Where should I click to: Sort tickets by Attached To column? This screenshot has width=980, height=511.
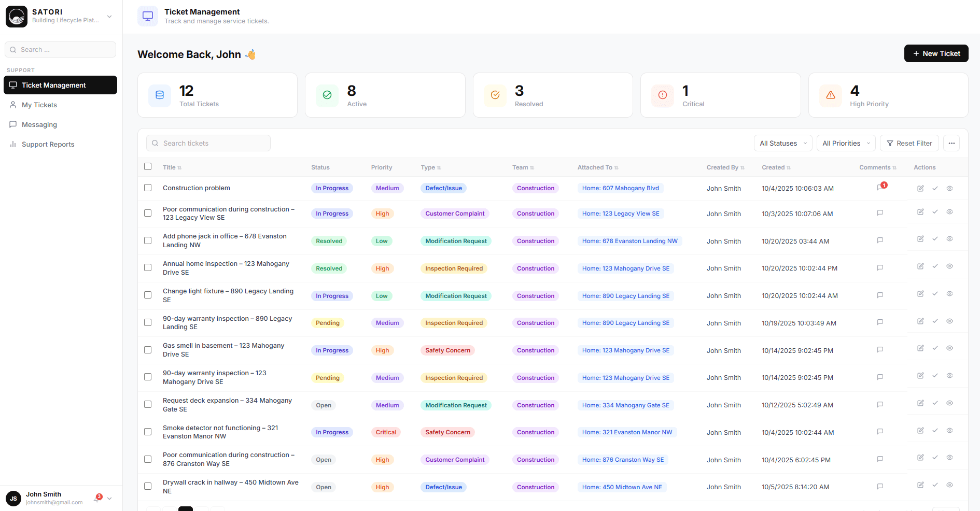point(598,167)
